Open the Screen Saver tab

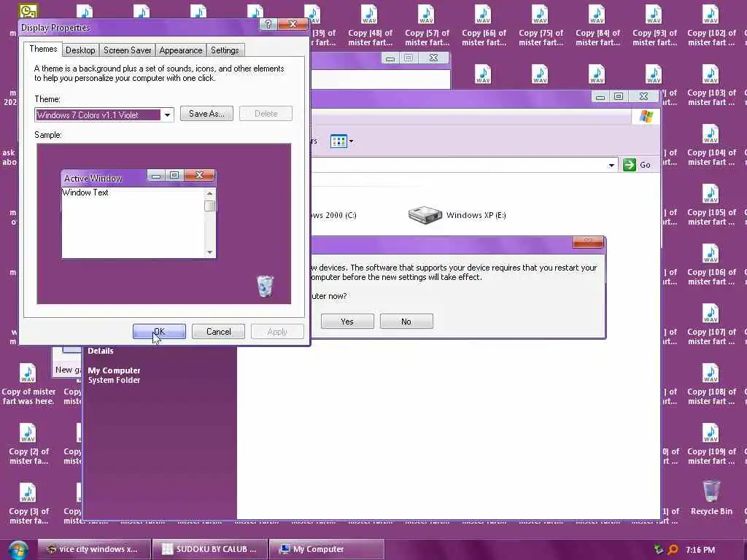click(127, 50)
